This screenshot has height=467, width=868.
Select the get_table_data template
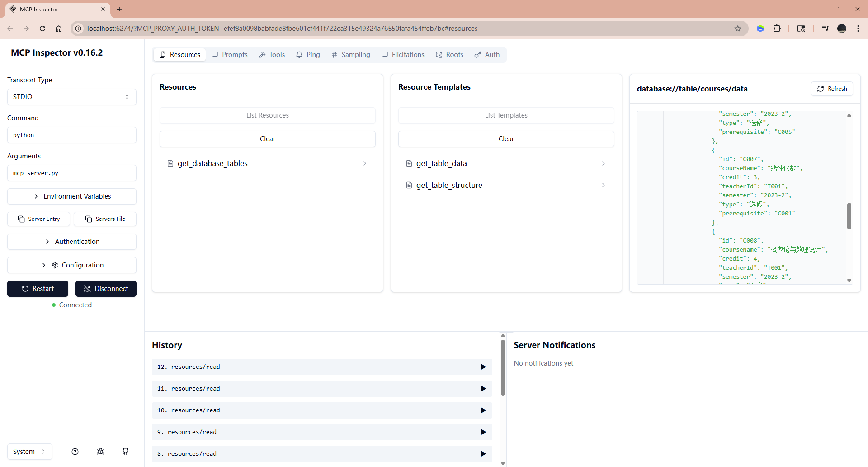(506, 163)
